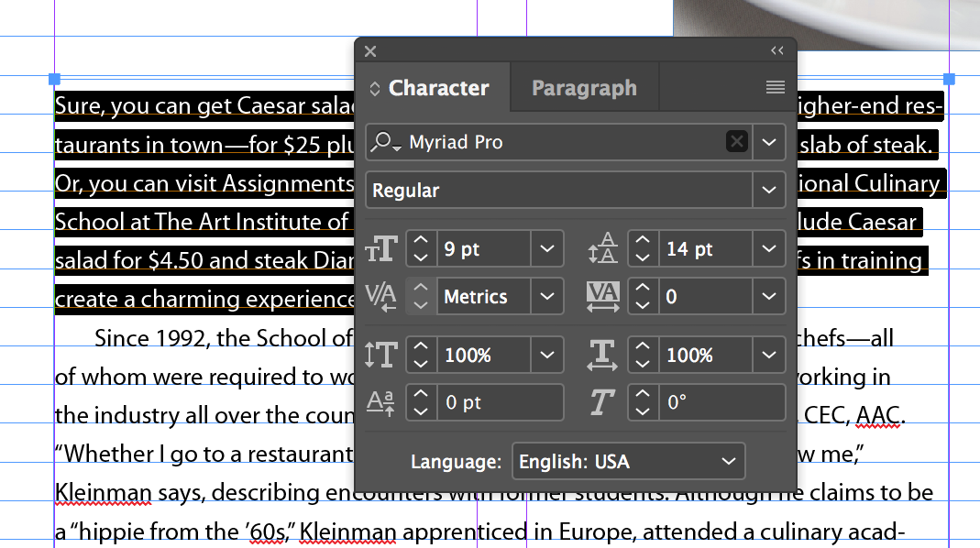Image resolution: width=980 pixels, height=548 pixels.
Task: Click the baseline shift icon
Action: (x=380, y=402)
